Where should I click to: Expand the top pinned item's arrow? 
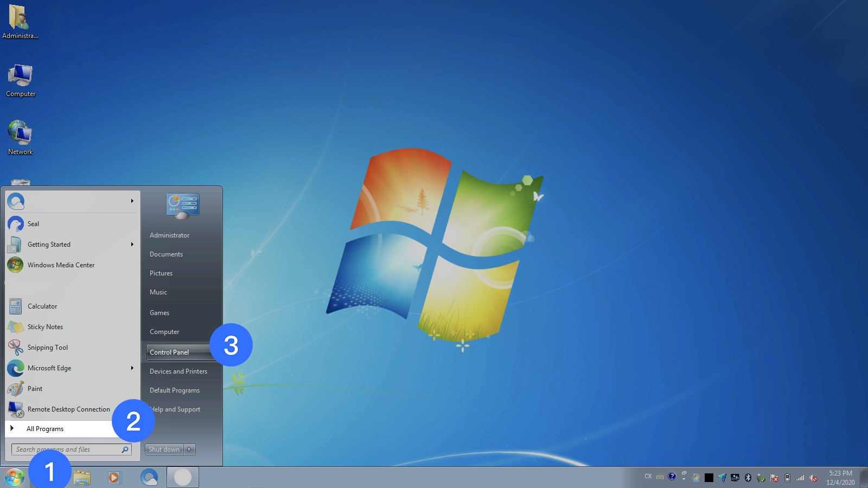tap(132, 201)
